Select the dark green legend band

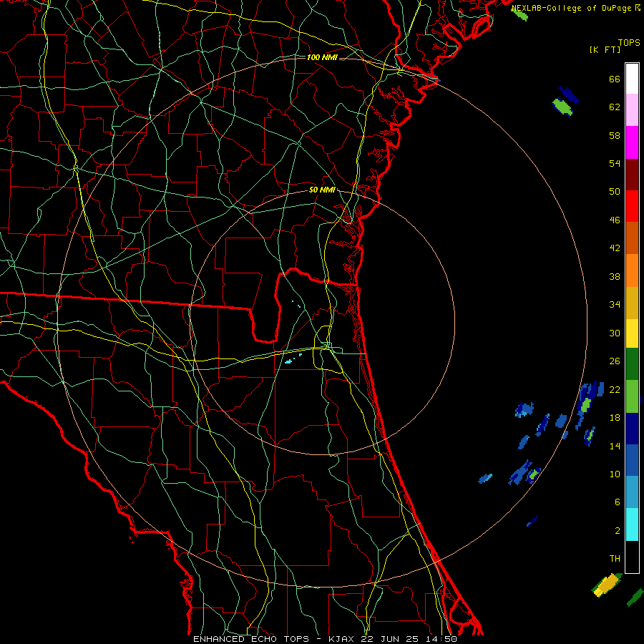632,364
